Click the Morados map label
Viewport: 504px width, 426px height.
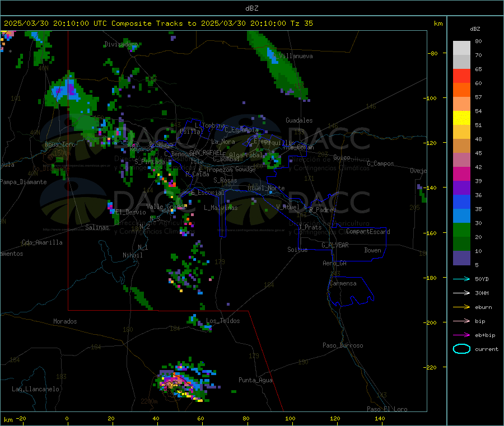(65, 321)
